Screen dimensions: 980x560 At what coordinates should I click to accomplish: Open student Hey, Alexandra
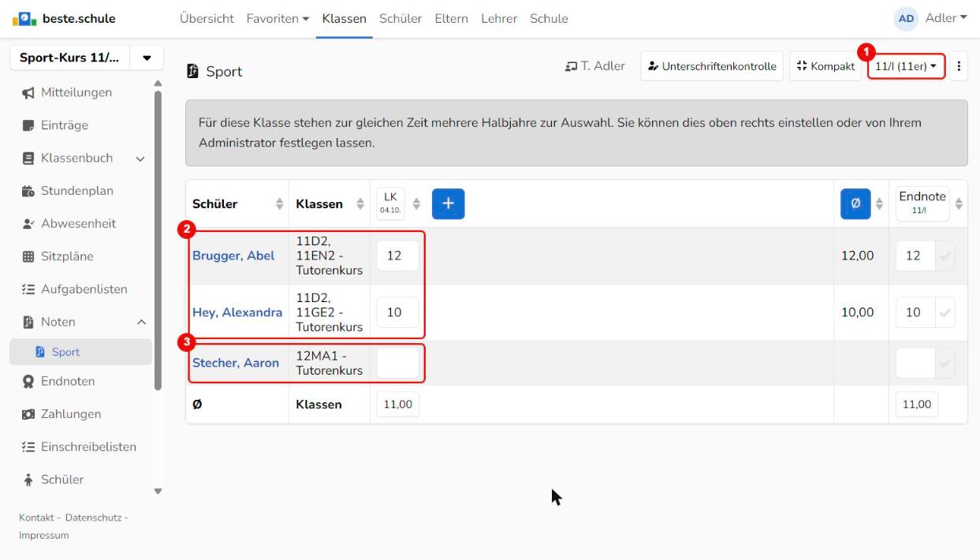coord(237,312)
